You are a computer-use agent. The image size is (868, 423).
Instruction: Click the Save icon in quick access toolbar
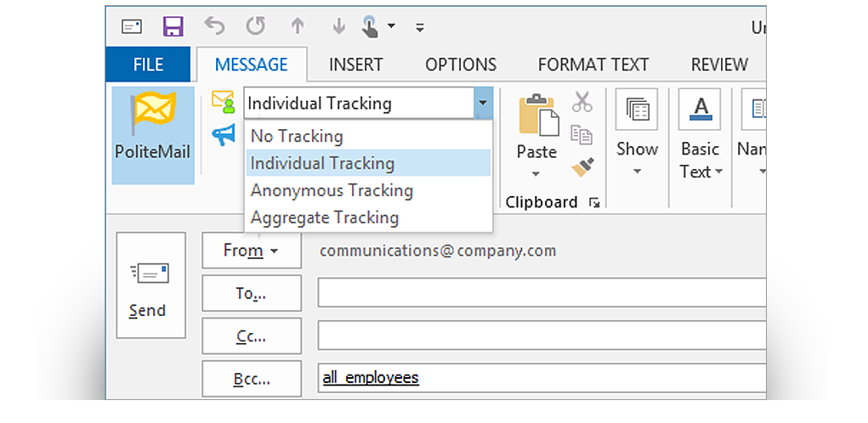[173, 26]
